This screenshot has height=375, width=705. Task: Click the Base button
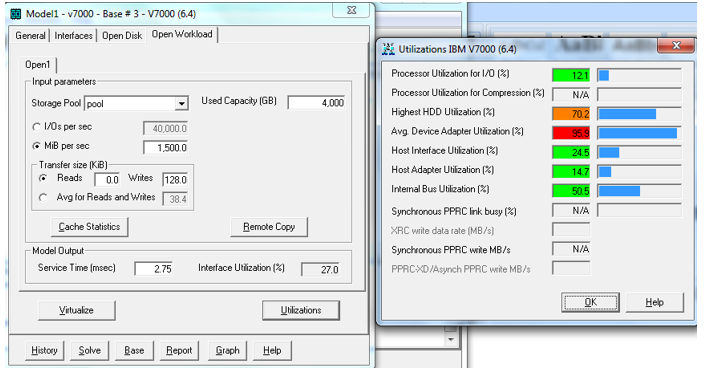(134, 350)
